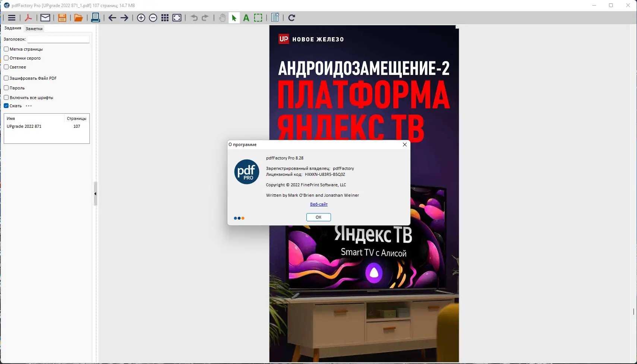Image resolution: width=637 pixels, height=364 pixels.
Task: Click the refresh icon at the toolbar end
Action: click(x=292, y=18)
